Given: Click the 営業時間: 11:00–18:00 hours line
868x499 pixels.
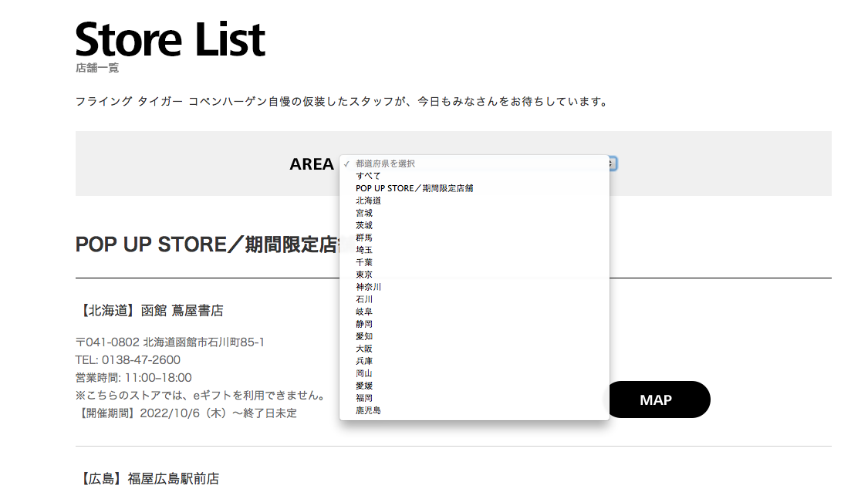Looking at the screenshot, I should point(133,378).
